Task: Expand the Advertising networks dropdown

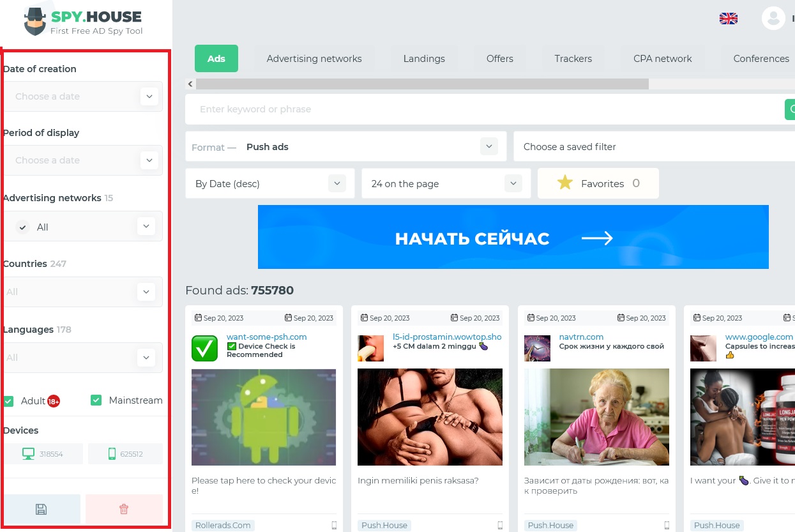Action: coord(146,226)
